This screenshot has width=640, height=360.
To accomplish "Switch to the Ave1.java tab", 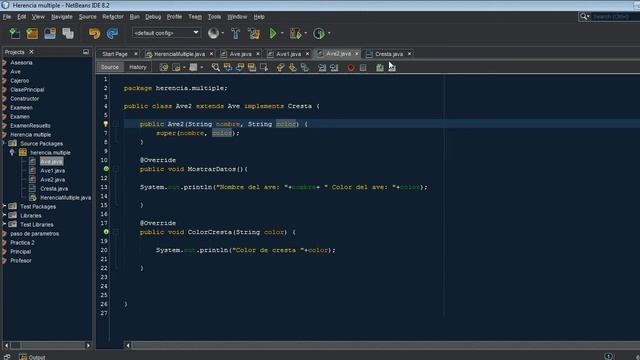I will tap(288, 54).
